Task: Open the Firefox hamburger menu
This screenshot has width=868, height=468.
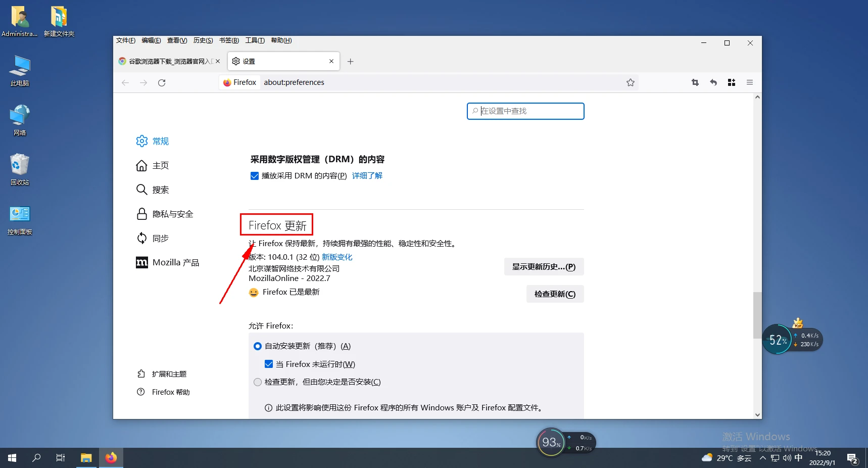Action: (750, 82)
